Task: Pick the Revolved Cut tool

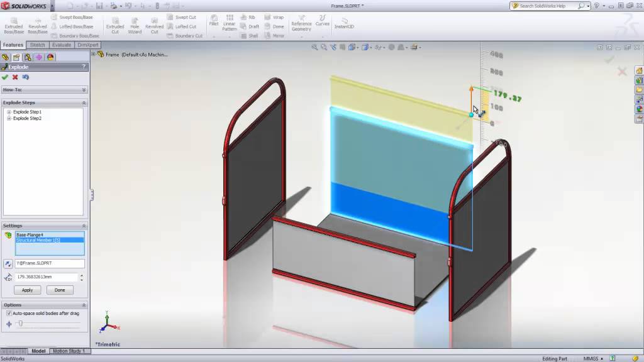Action: tap(155, 26)
